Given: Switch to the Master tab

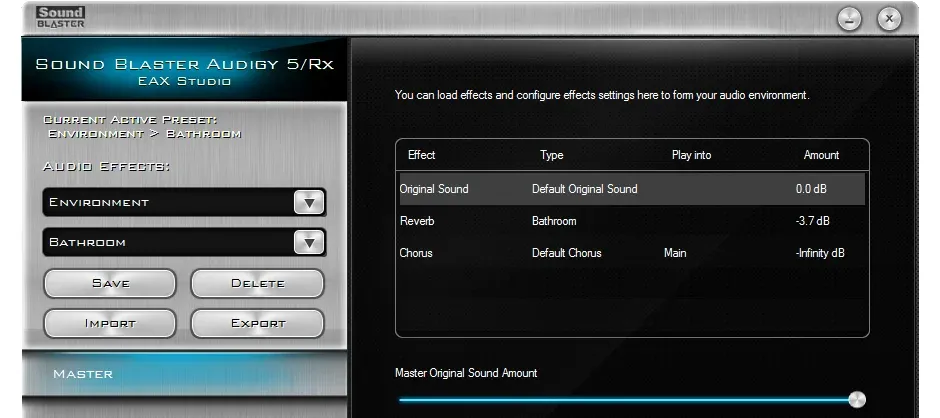Looking at the screenshot, I should click(x=83, y=373).
